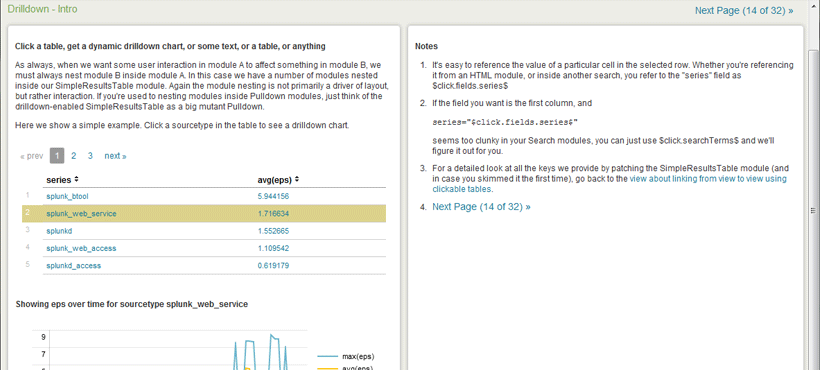Screen dimensions: 820x370
Task: Click value 1.716634 in highlighted row
Action: (273, 214)
